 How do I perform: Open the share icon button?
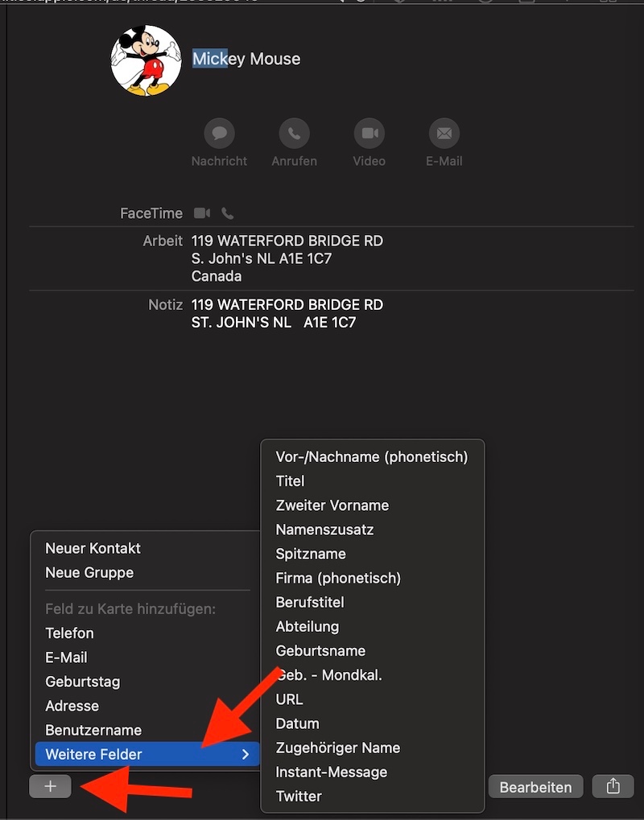point(613,786)
